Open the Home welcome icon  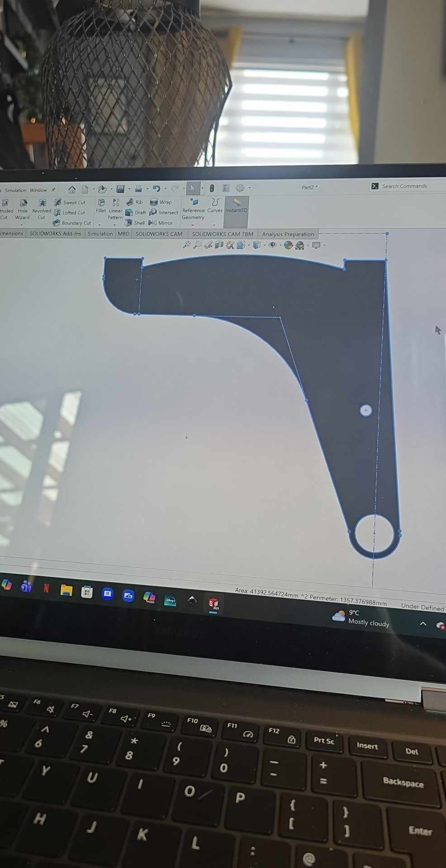(71, 189)
